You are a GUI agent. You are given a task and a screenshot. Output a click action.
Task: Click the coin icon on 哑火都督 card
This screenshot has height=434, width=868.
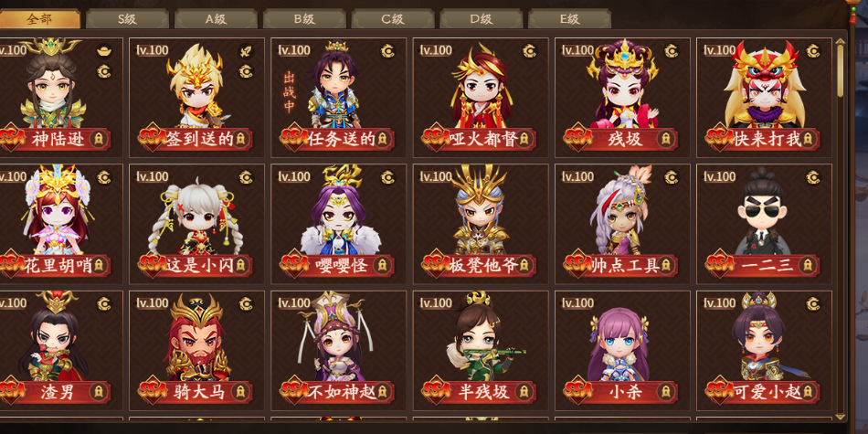[530, 51]
